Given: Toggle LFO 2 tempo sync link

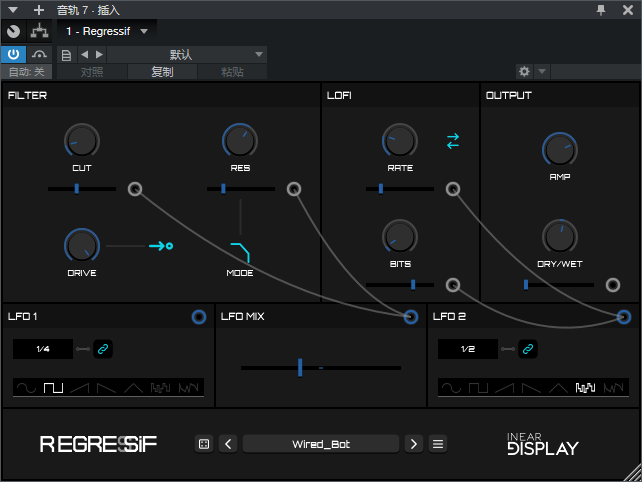Looking at the screenshot, I should pos(528,348).
